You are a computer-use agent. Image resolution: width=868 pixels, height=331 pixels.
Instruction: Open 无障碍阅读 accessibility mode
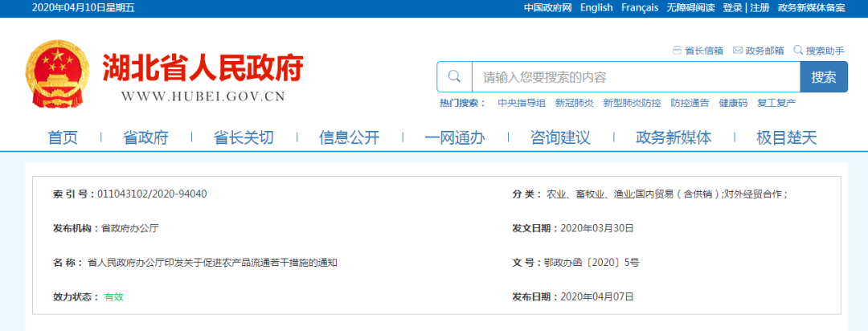(x=691, y=8)
